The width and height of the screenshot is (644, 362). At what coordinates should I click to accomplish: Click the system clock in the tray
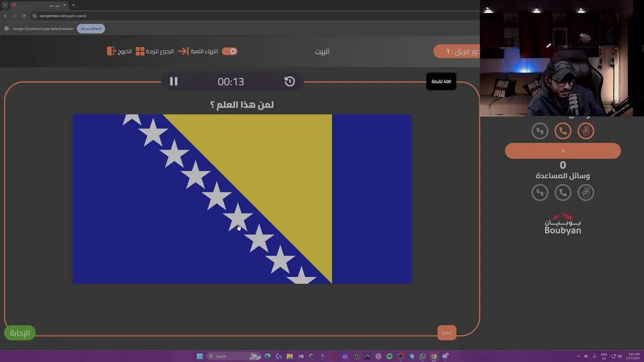(x=633, y=356)
